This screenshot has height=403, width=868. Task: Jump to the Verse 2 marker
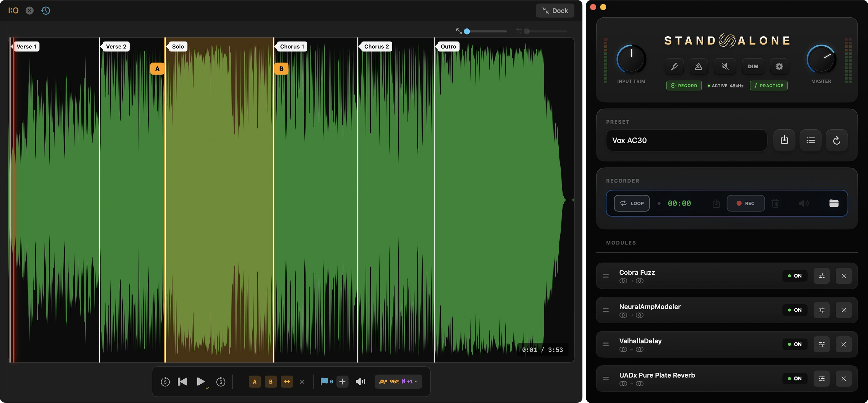click(x=116, y=46)
